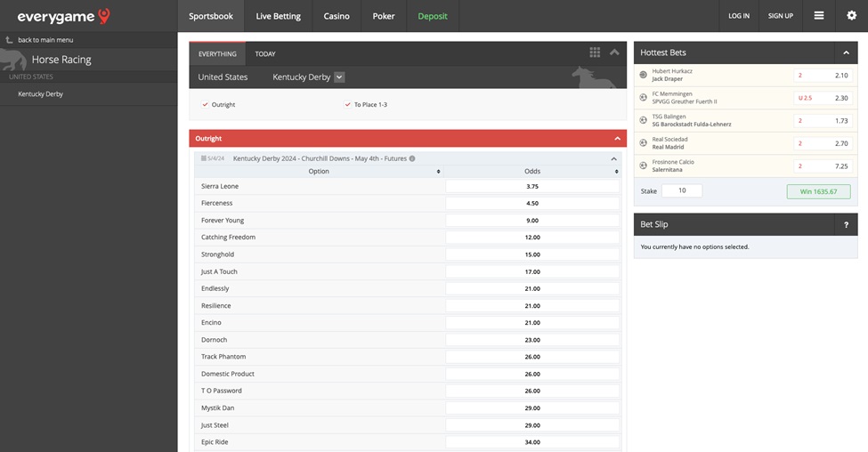The image size is (868, 452).
Task: Click the back arrow to main menu
Action: click(9, 40)
